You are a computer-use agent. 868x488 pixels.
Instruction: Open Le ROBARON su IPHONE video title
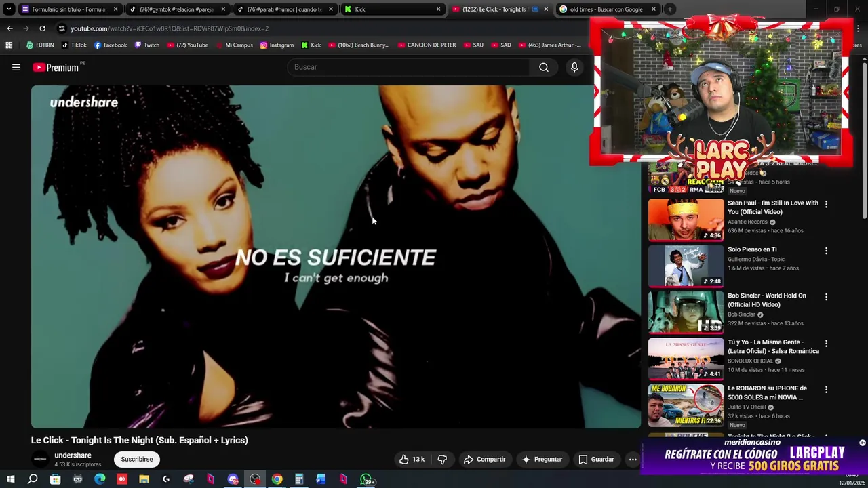tap(767, 392)
